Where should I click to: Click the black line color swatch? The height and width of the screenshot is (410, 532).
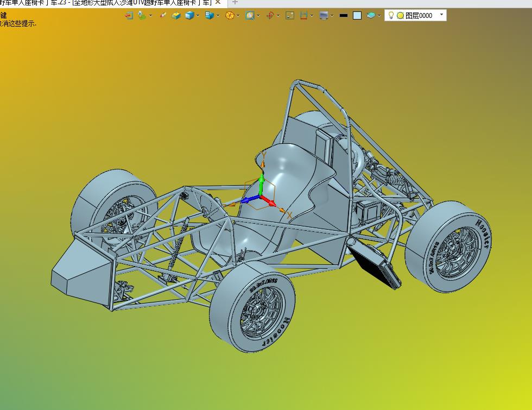tap(343, 16)
